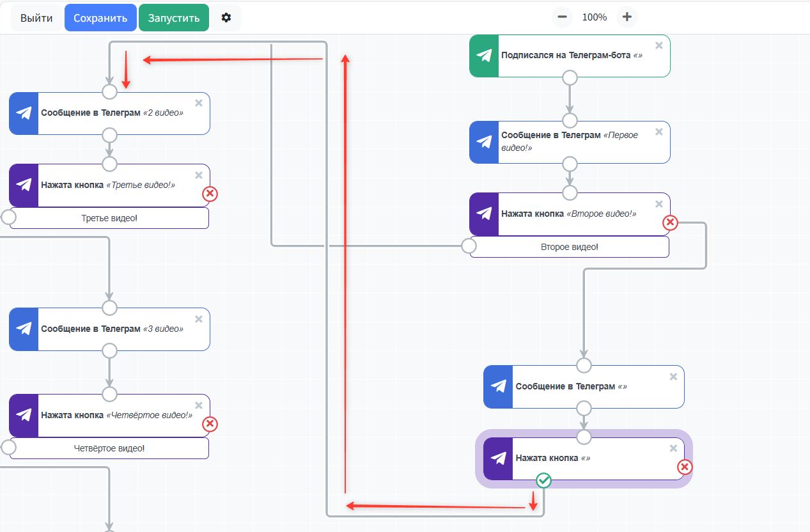Image resolution: width=810 pixels, height=532 pixels.
Task: Click the Выйти button
Action: click(36, 18)
